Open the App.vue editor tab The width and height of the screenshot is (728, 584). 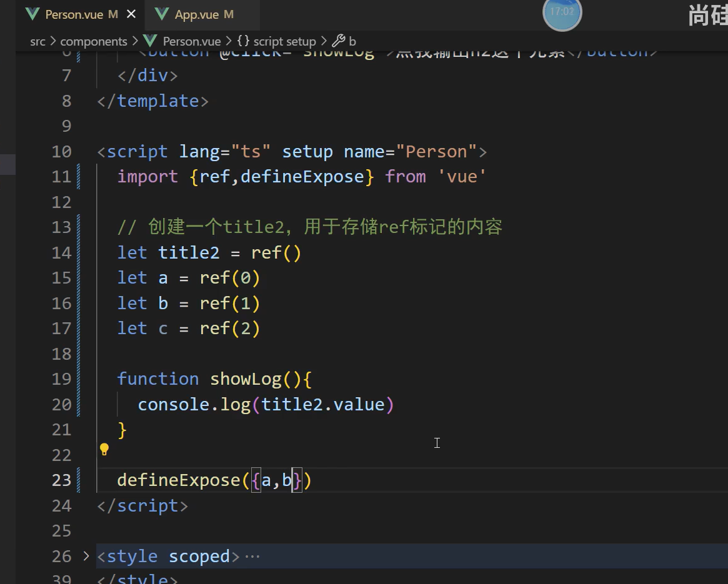click(204, 14)
